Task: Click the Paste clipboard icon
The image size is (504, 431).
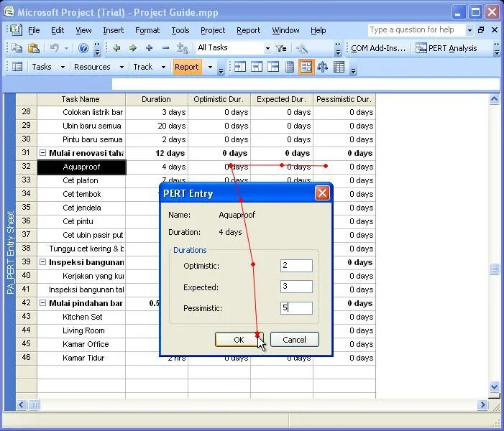Action: tap(33, 48)
